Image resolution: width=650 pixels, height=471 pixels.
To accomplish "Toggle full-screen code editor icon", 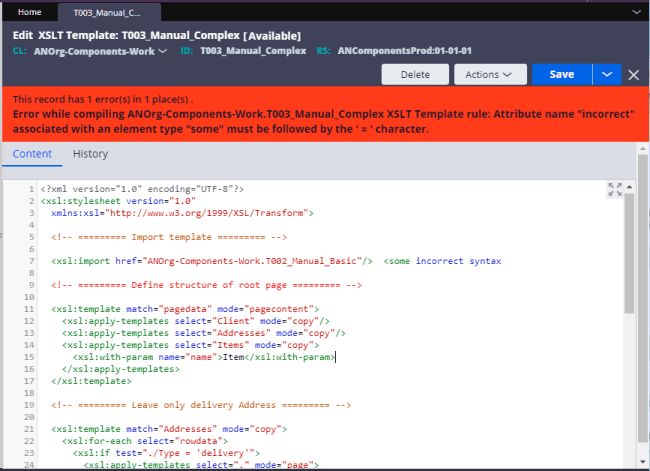I will pos(615,189).
